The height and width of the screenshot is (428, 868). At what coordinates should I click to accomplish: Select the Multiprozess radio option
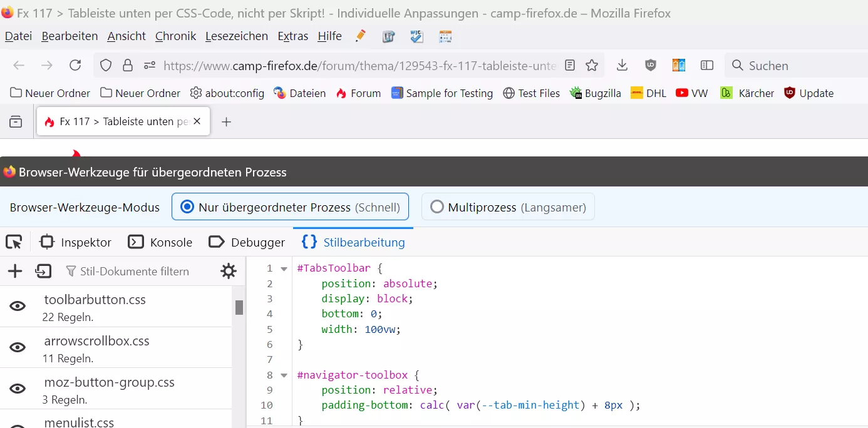click(x=437, y=207)
